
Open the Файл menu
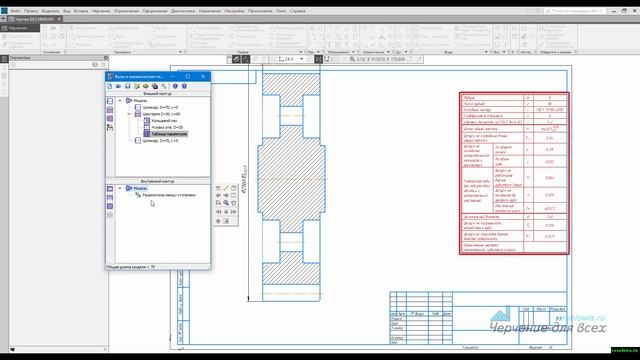tap(16, 11)
